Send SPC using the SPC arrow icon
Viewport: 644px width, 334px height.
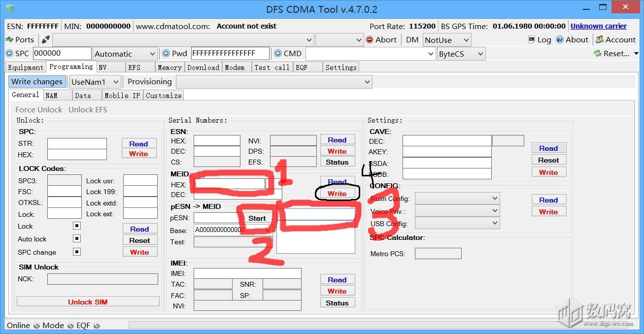(9, 53)
